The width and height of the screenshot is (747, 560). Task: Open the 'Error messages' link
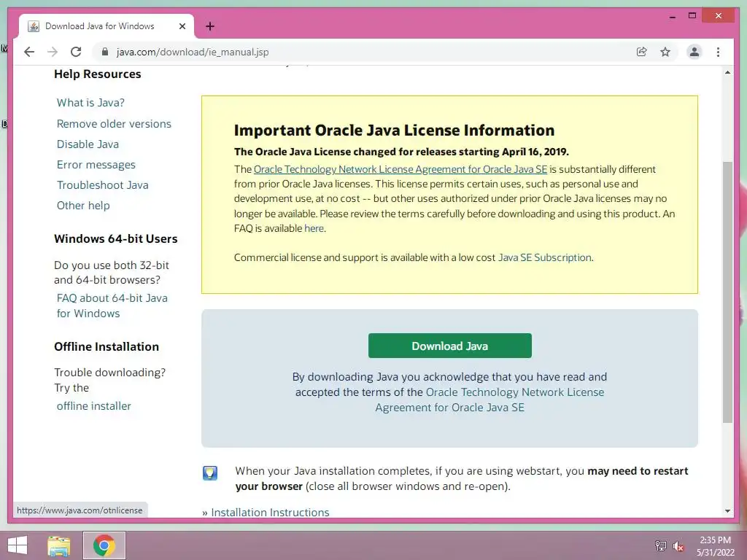[x=96, y=165]
